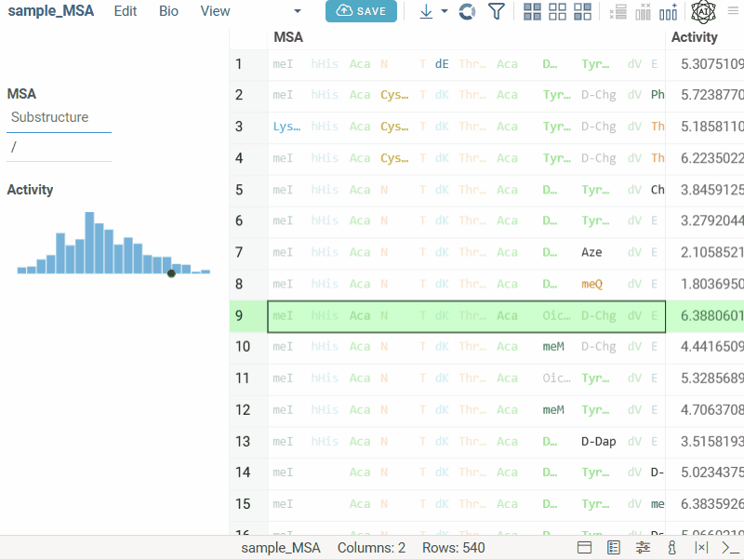Open the console icon in status bar
Viewport: 744px width, 560px height.
(x=730, y=548)
